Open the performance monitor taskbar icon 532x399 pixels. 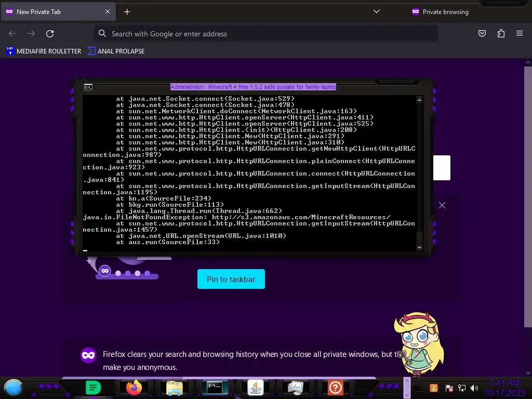click(x=295, y=388)
